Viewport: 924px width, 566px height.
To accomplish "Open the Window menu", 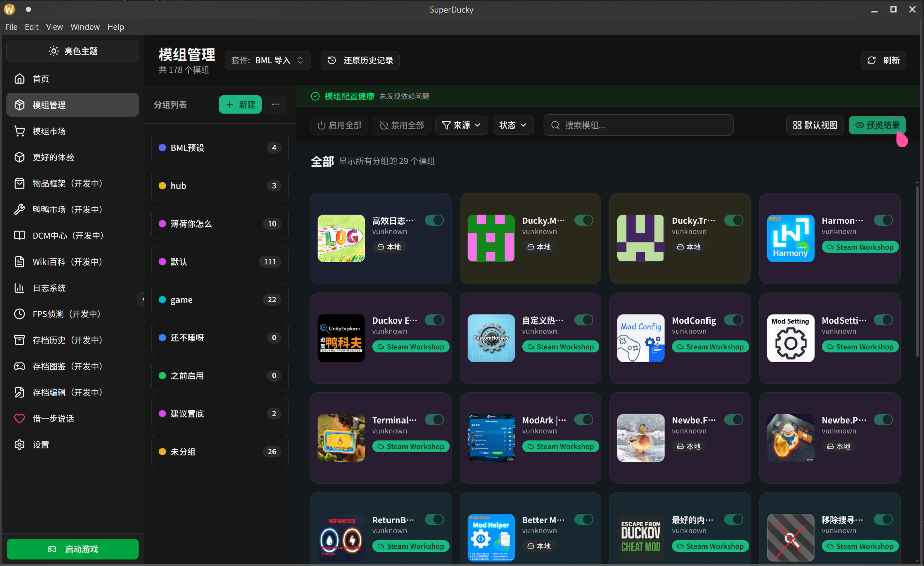I will click(85, 26).
